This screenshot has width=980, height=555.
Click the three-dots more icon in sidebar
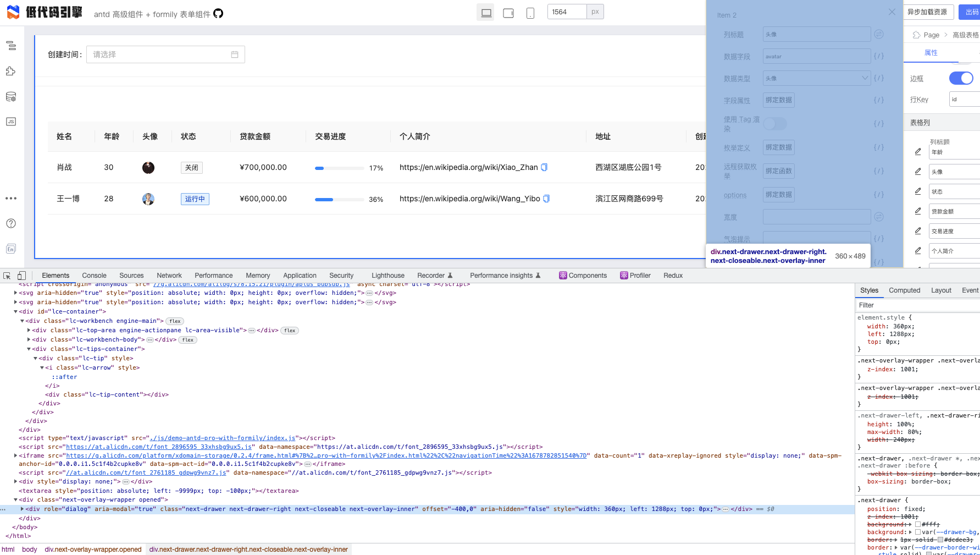[x=11, y=198]
